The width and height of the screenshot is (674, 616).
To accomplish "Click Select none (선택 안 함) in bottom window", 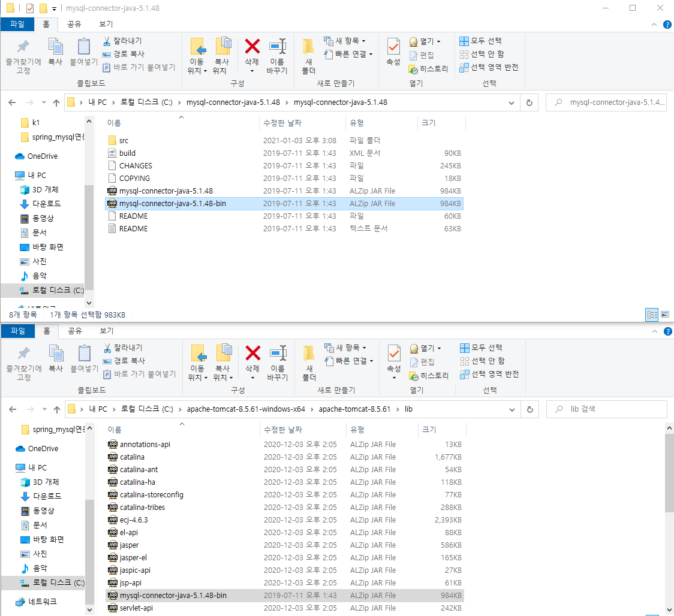I will 482,361.
